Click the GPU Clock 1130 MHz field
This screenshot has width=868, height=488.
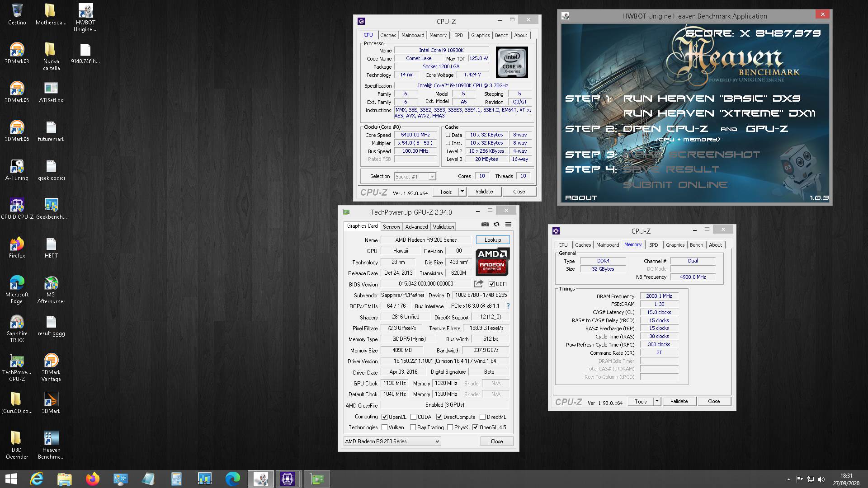pyautogui.click(x=394, y=383)
